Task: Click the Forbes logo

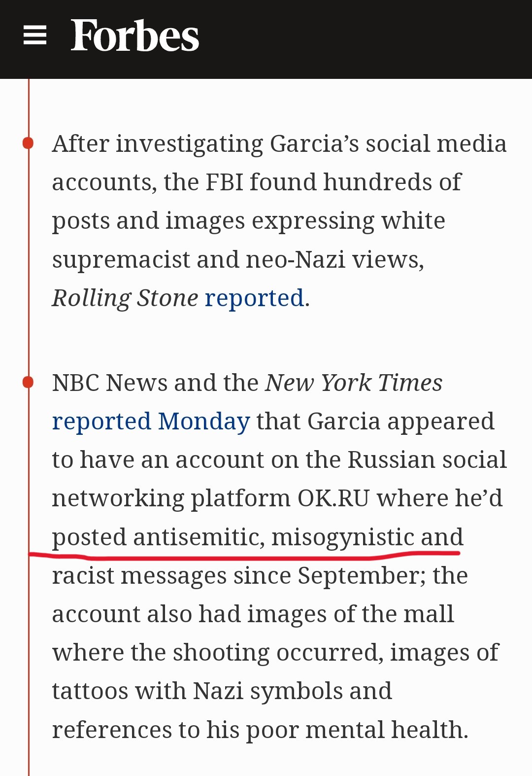Action: (134, 36)
